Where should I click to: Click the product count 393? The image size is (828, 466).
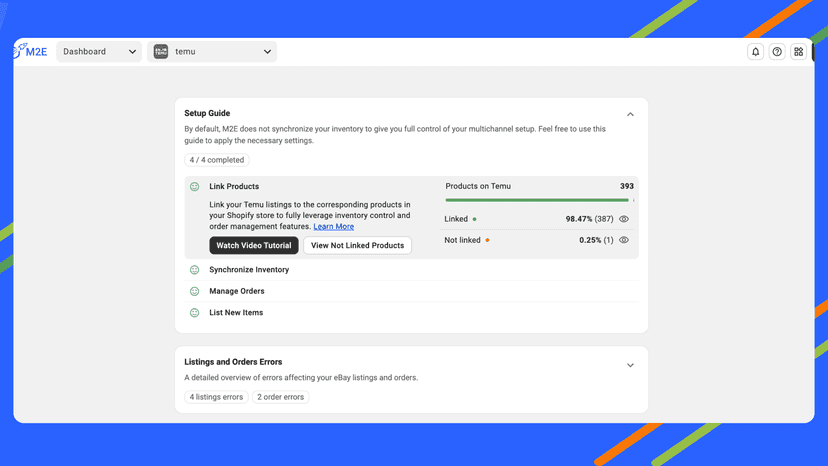point(627,186)
